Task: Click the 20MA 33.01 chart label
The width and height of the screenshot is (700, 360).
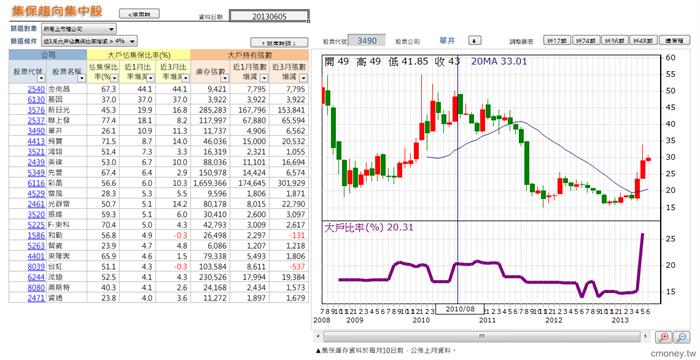Action: 499,61
